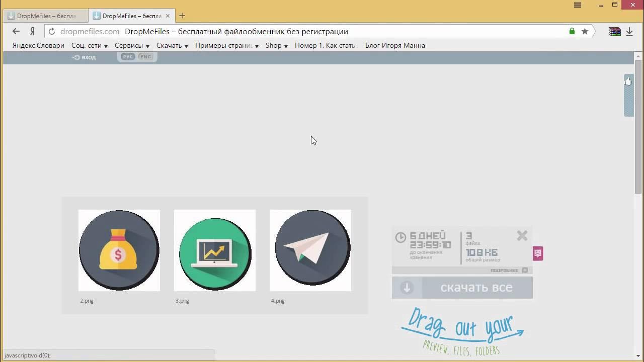Close the upload info panel with the X
Viewport: 644px width, 362px height.
pos(522,235)
